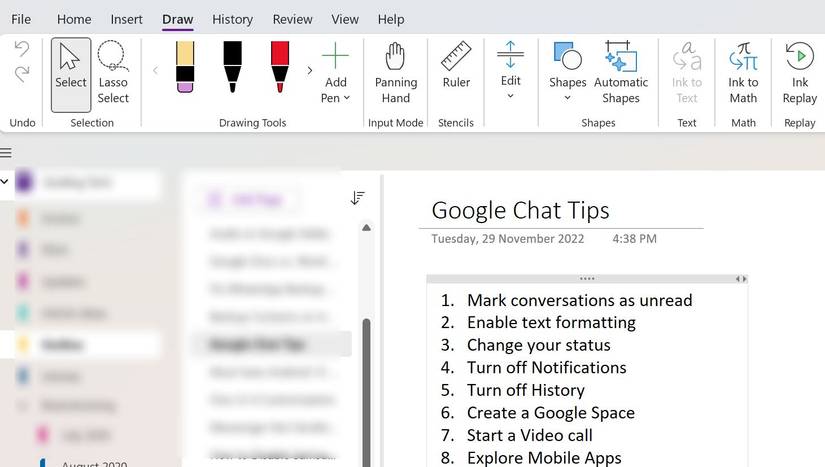
Task: Click page list scroll up arrow
Action: coord(366,228)
